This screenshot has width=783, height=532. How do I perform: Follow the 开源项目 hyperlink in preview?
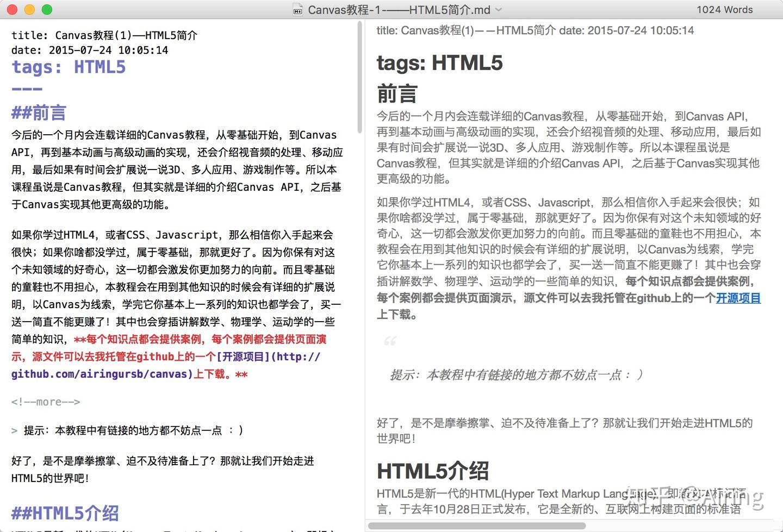738,298
